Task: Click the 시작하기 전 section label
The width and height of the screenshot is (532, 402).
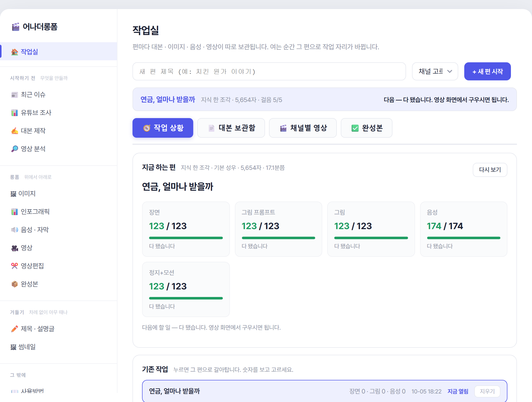Action: [x=23, y=78]
